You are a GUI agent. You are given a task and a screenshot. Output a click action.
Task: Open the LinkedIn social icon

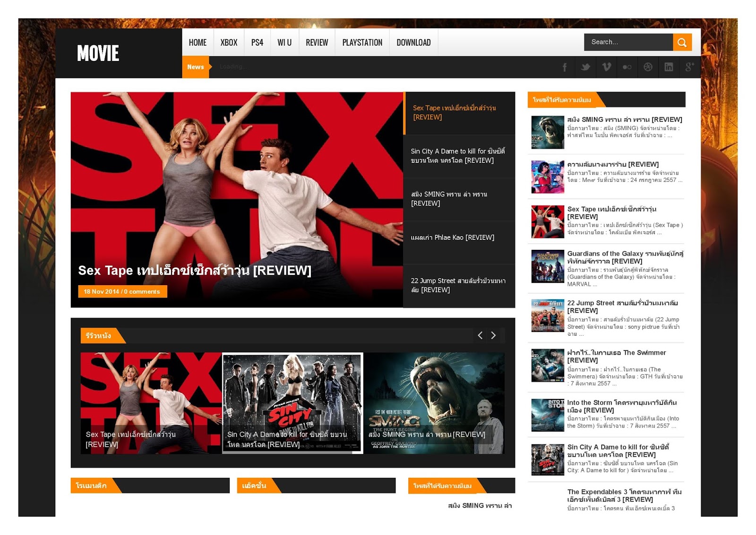[x=669, y=67]
